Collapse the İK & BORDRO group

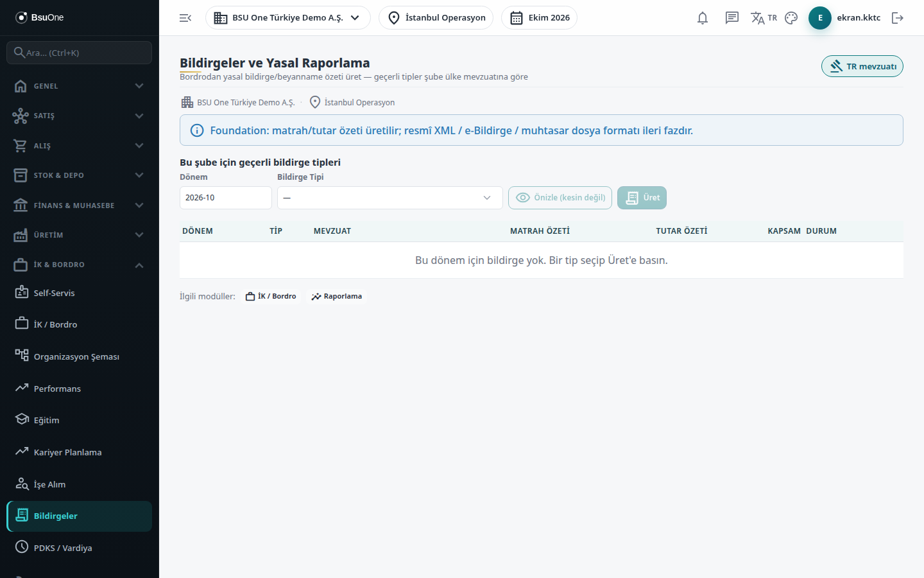pos(80,265)
